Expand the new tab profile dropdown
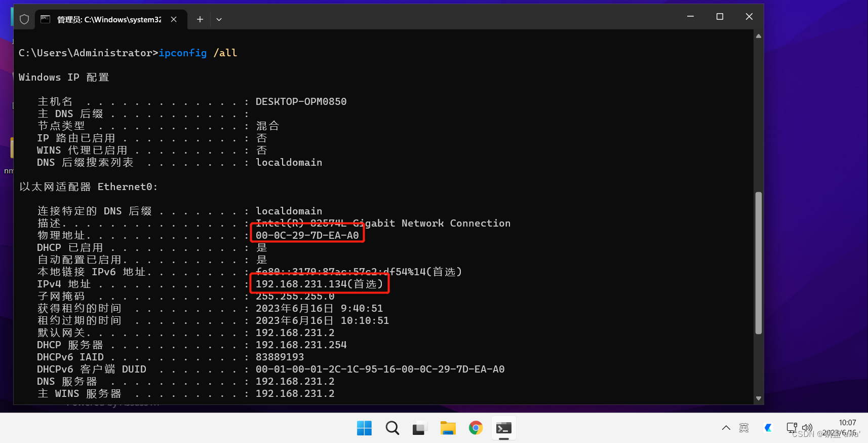This screenshot has width=868, height=443. point(219,19)
